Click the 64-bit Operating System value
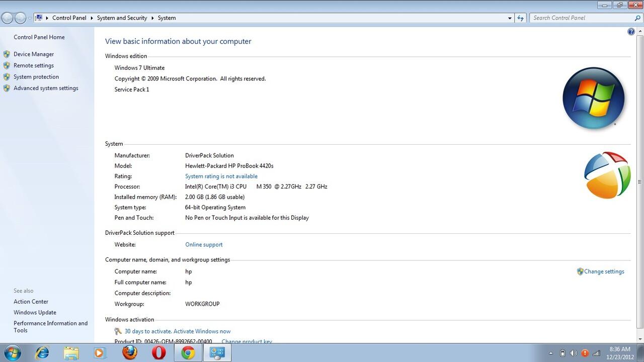The image size is (644, 362). (215, 208)
